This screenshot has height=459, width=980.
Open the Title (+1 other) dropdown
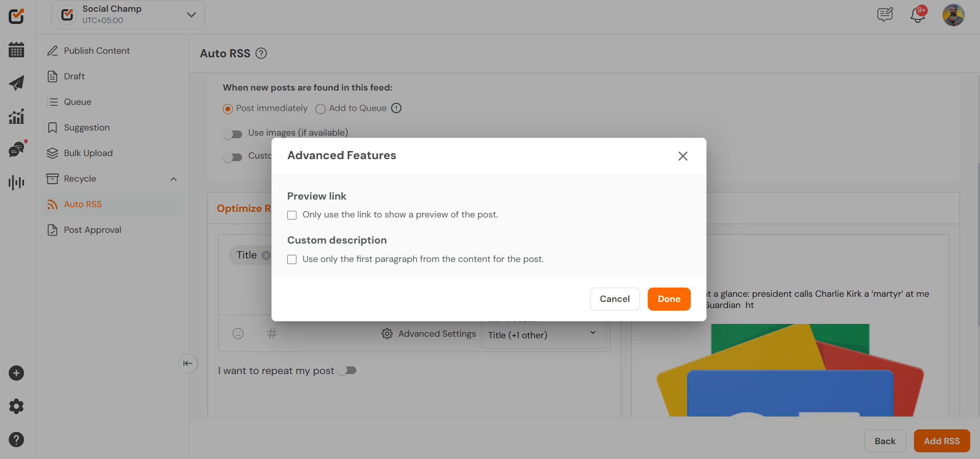click(x=543, y=335)
